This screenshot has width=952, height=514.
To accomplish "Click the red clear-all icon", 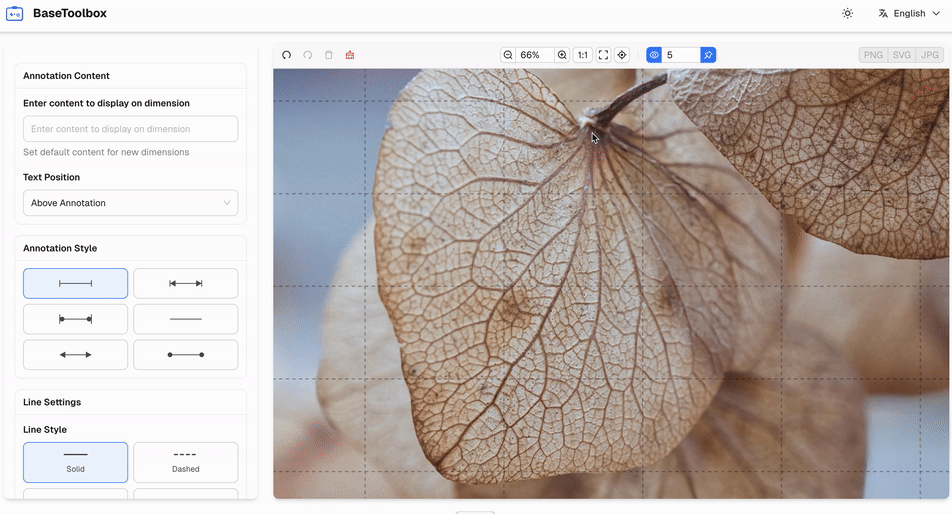I will [x=350, y=55].
